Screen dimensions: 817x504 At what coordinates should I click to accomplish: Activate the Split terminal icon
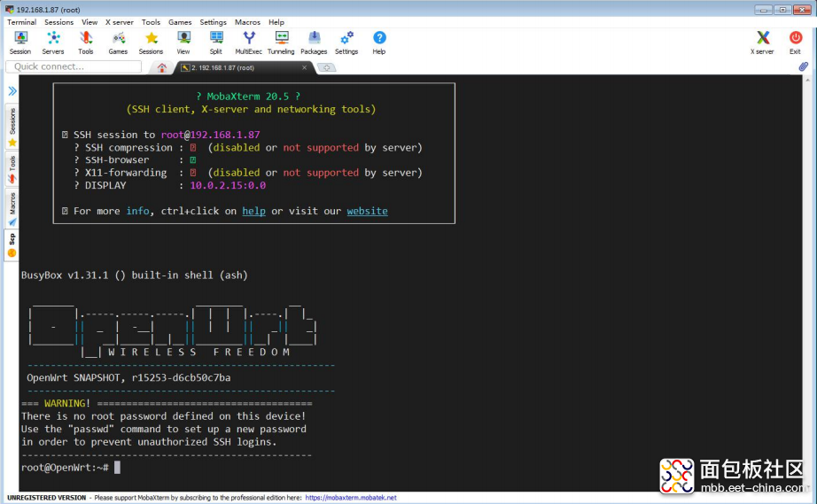[216, 43]
